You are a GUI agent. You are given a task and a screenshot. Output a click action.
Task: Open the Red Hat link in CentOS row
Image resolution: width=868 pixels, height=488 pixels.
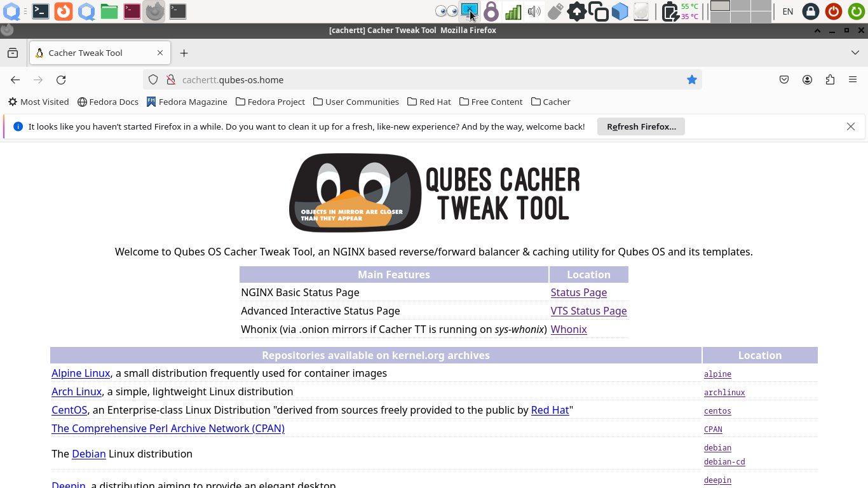[x=550, y=410]
